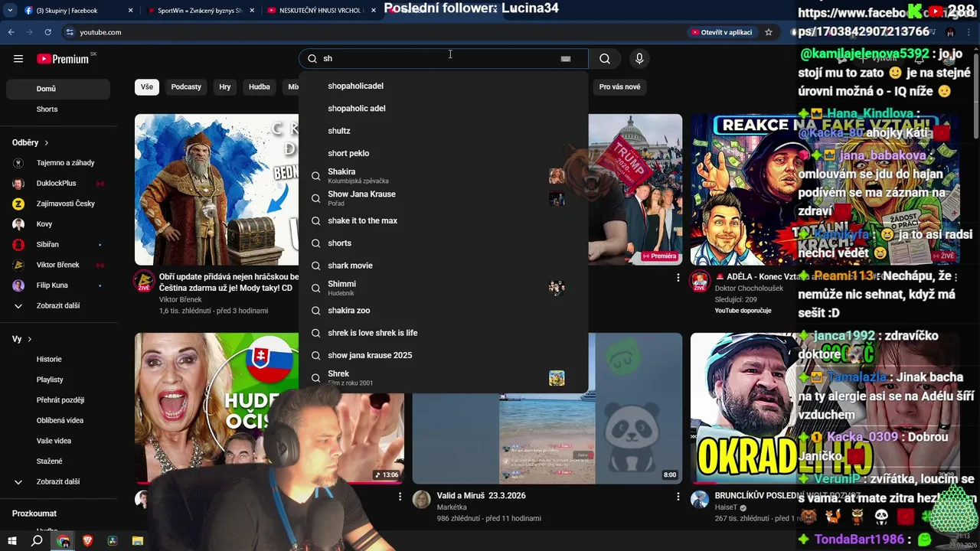Open the REAKCE NA FAKE VZTAH thumbnail

pos(824,190)
